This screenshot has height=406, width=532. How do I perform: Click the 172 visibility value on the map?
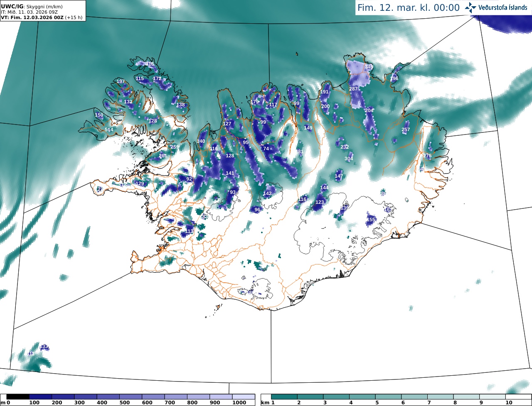click(x=157, y=78)
